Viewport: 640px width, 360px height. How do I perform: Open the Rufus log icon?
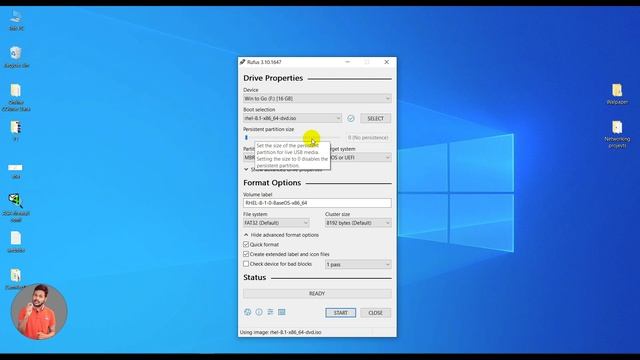(x=282, y=312)
